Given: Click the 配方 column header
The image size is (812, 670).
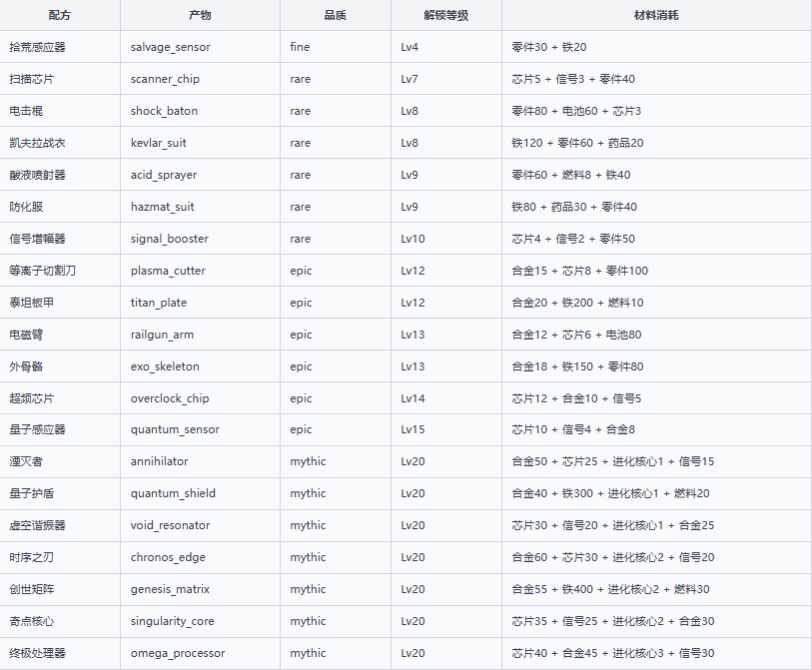Looking at the screenshot, I should click(60, 15).
